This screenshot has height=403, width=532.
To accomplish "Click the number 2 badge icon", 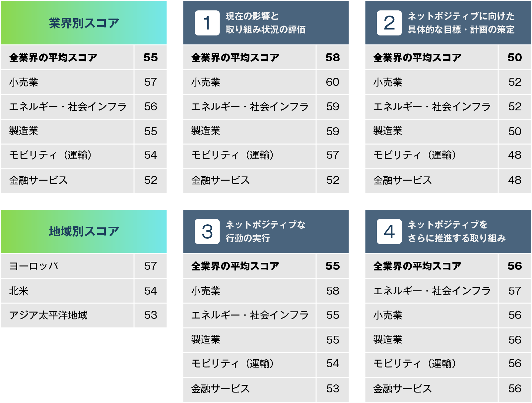I will point(389,23).
